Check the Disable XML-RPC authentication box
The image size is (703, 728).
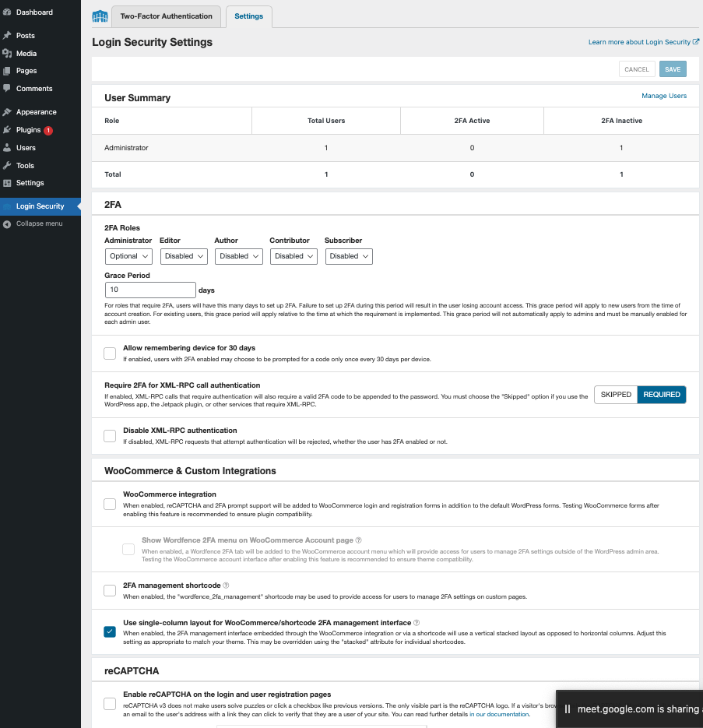[x=110, y=435]
